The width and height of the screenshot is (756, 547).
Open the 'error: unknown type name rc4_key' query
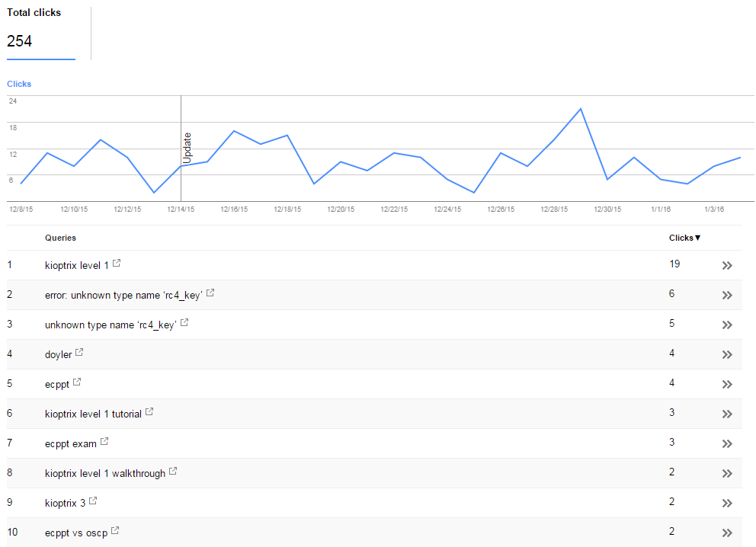coord(123,296)
